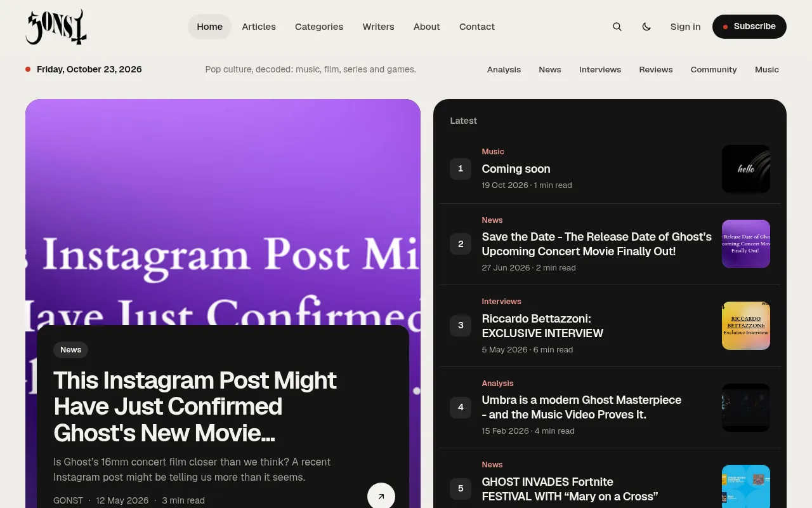Click the 'hello' thumbnail for Coming soon
This screenshot has width=812, height=508.
746,169
